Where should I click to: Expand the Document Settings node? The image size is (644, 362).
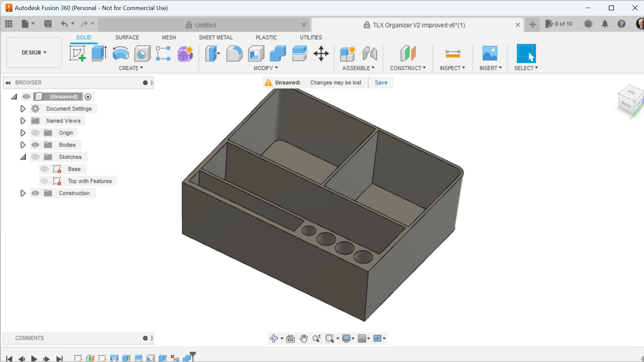pos(23,109)
